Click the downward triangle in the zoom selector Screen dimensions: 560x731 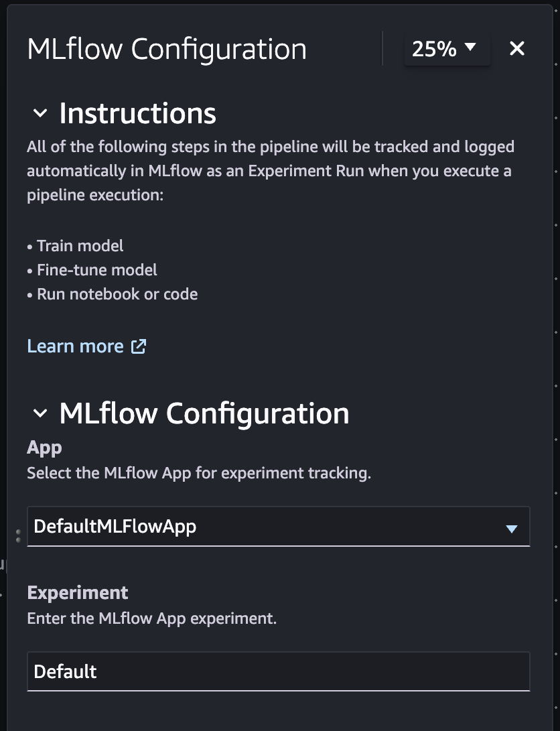pos(471,48)
